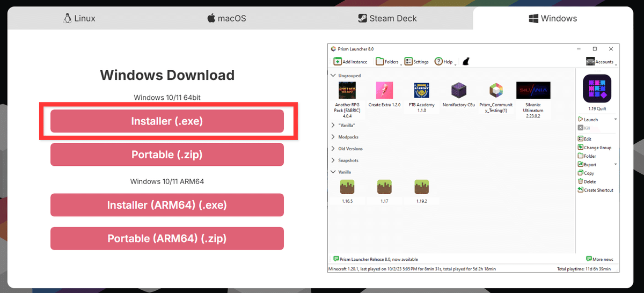
Task: Collapse the Vanilla group with grass instances
Action: pyautogui.click(x=333, y=172)
